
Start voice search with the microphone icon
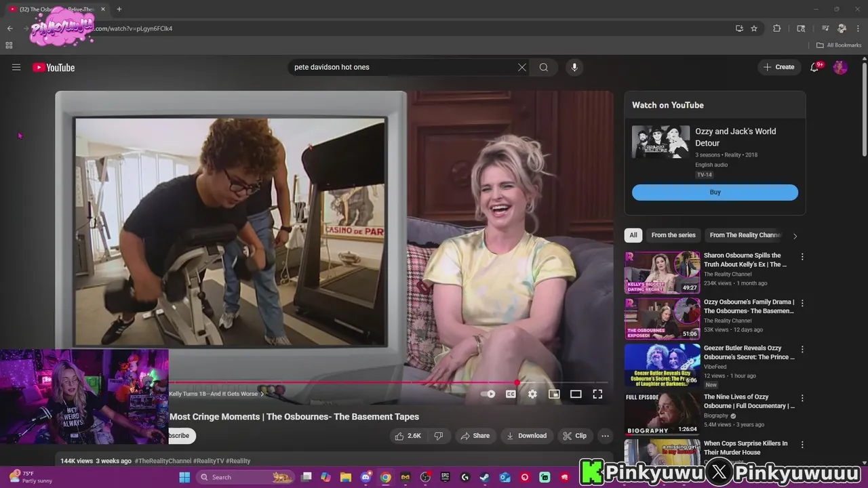point(574,67)
